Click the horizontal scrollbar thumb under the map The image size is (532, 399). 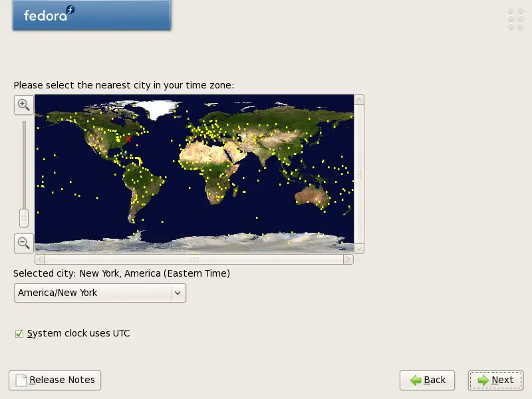pyautogui.click(x=194, y=259)
